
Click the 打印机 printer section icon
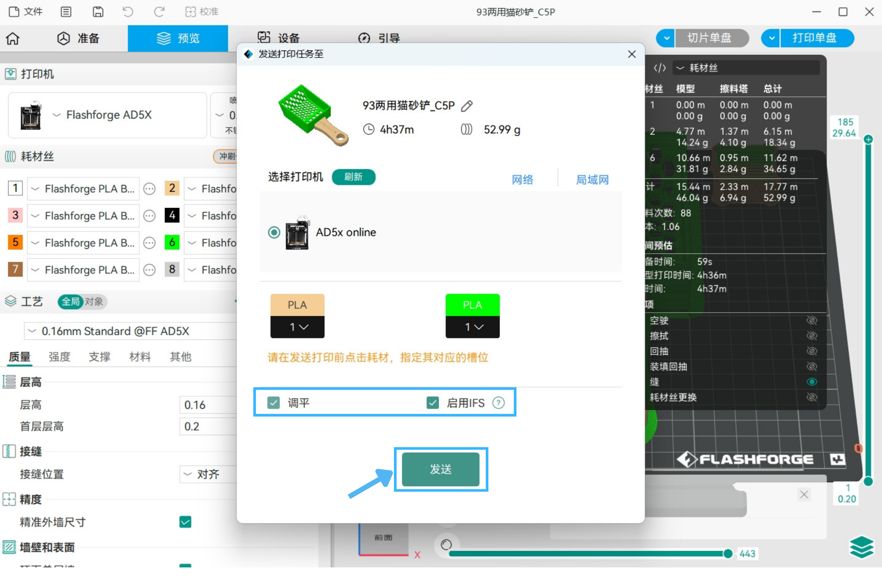tap(10, 74)
